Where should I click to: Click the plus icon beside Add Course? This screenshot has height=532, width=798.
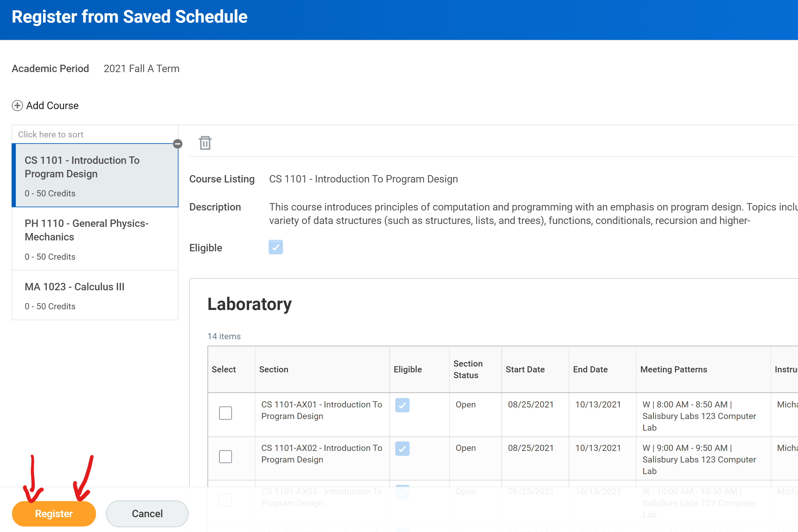coord(17,106)
